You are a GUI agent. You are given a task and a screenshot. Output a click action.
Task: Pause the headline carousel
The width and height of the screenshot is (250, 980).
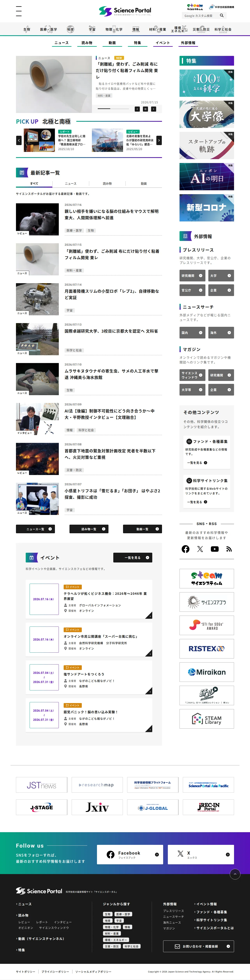(145, 109)
